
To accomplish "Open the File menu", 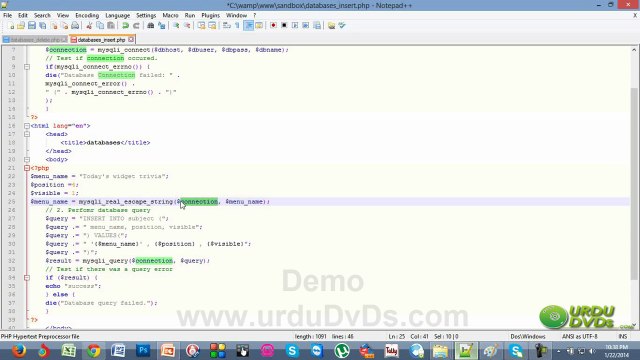I will click(7, 16).
